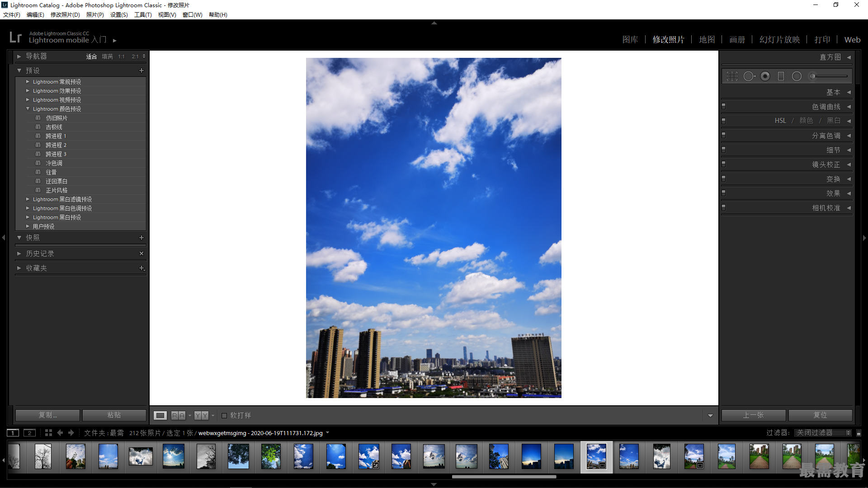
Task: Switch to the 幻灯片放映 module
Action: click(780, 40)
